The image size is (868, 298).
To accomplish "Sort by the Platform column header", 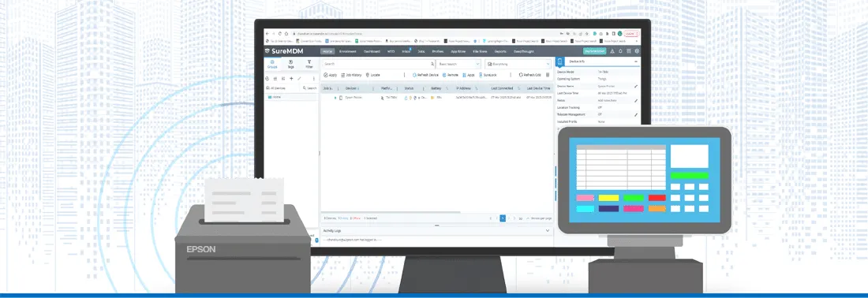I will point(387,88).
